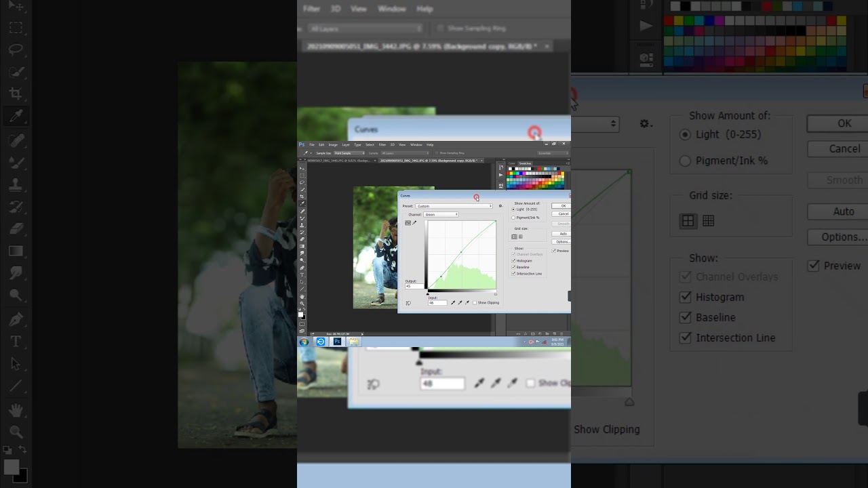Toggle Histogram checkbox in center Curves dialog
This screenshot has width=868, height=488.
514,261
